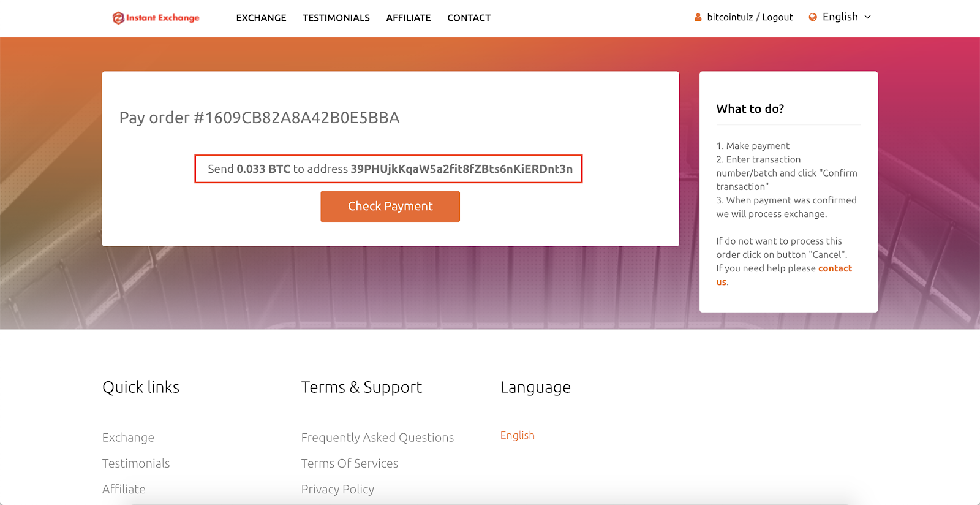Open Terms Of Services link
The height and width of the screenshot is (505, 980).
pos(350,463)
